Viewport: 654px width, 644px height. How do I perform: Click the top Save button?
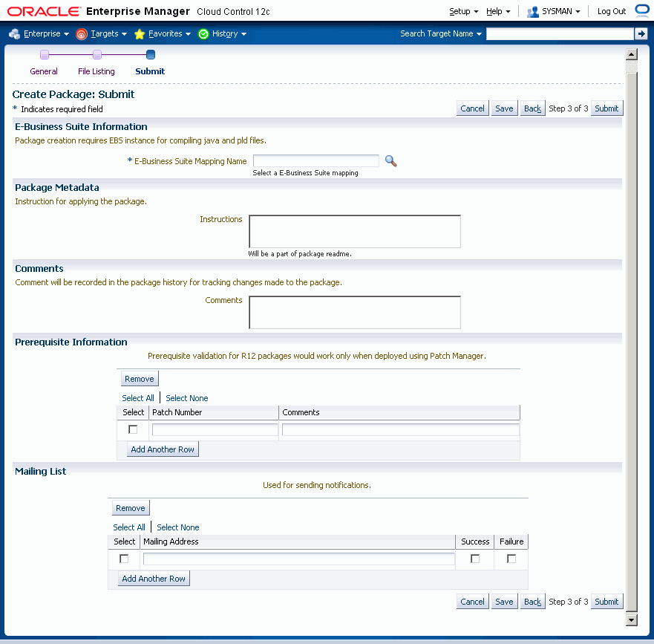pyautogui.click(x=504, y=108)
